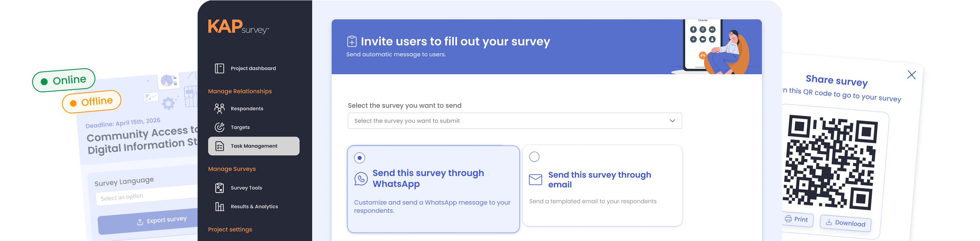Select the email send option radio button

[x=534, y=157]
